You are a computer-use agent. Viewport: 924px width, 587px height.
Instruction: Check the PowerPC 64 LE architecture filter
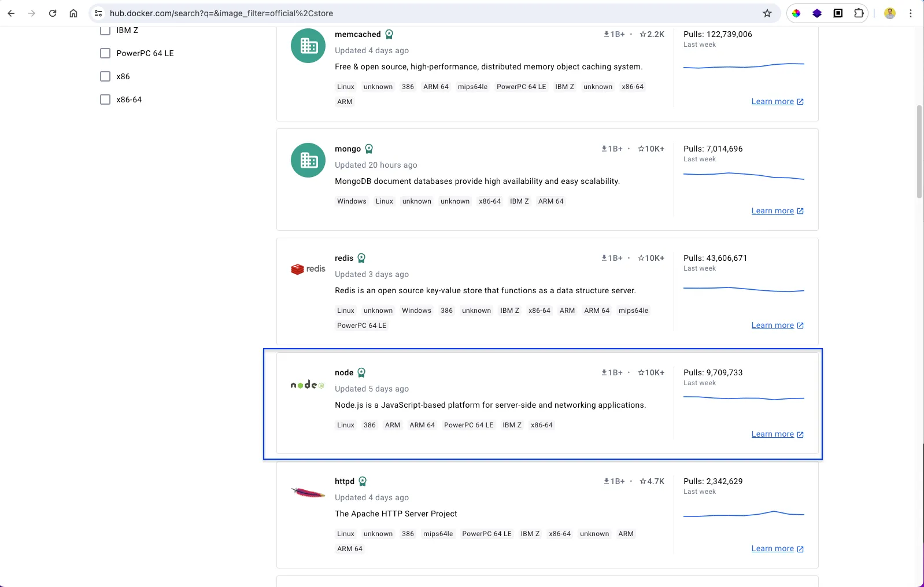tap(105, 53)
